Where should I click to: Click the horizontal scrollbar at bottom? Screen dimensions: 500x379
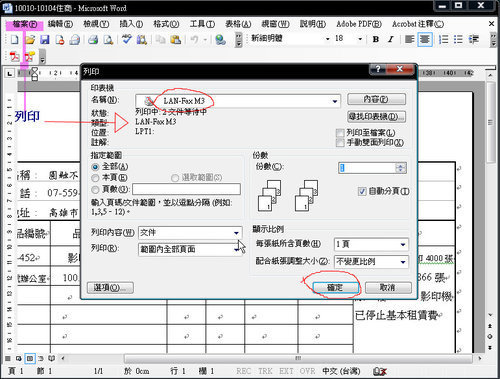[298, 358]
